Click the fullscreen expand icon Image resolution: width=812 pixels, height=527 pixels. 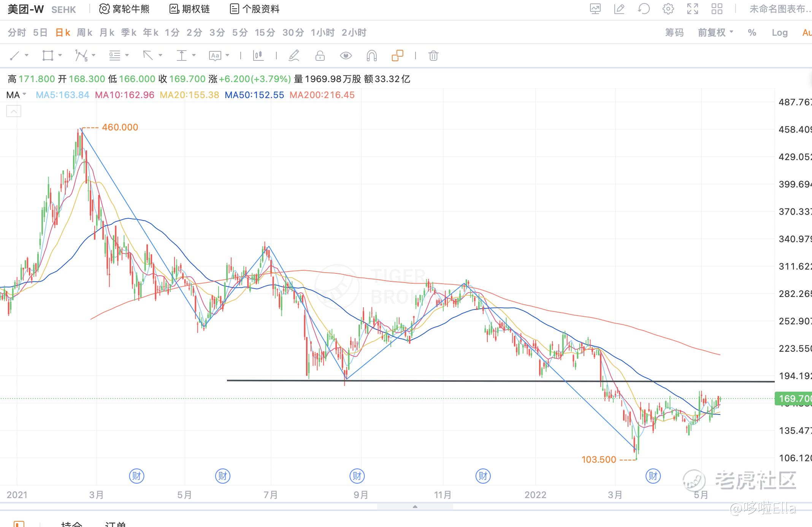point(693,9)
